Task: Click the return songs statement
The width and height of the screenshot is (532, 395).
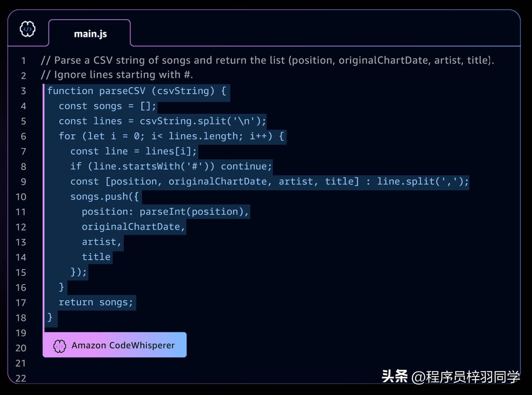Action: [x=96, y=302]
